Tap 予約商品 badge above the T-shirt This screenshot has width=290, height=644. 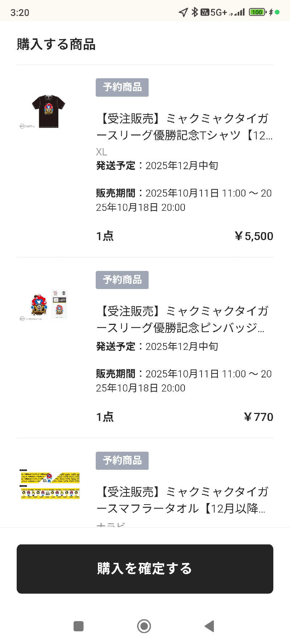coord(122,87)
